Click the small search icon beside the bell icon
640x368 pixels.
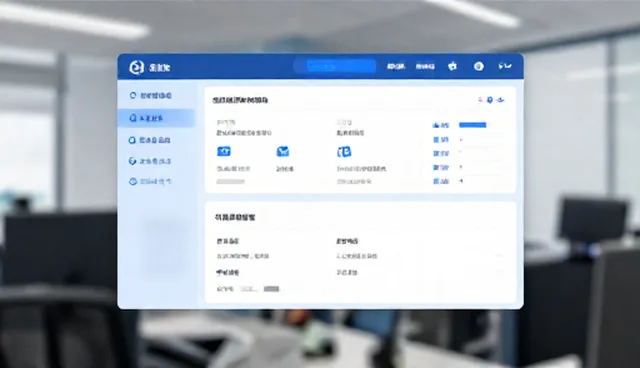(480, 99)
